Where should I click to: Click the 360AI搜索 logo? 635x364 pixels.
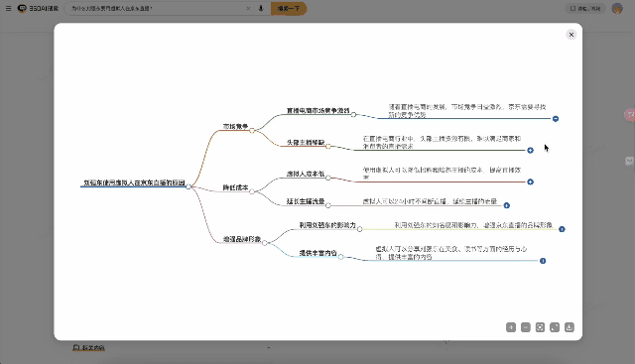38,8
